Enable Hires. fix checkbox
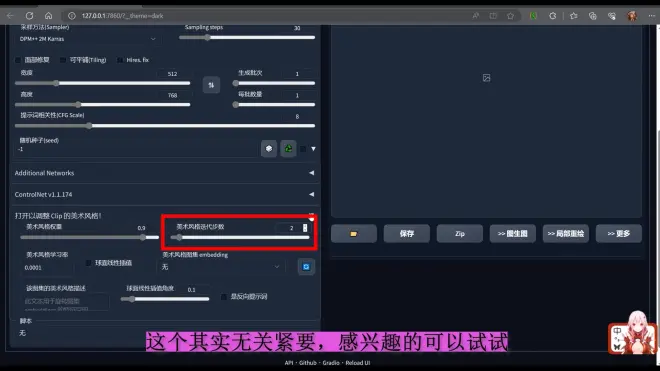 click(x=120, y=60)
